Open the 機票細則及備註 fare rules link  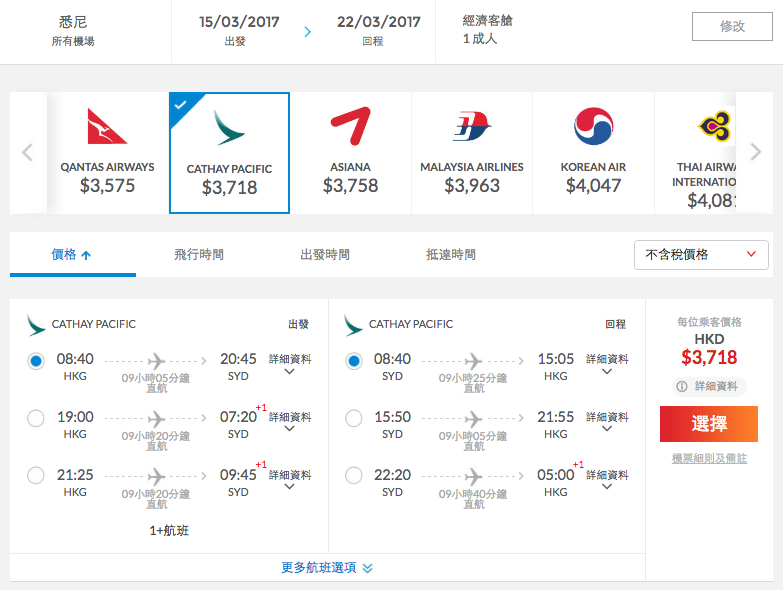click(709, 458)
